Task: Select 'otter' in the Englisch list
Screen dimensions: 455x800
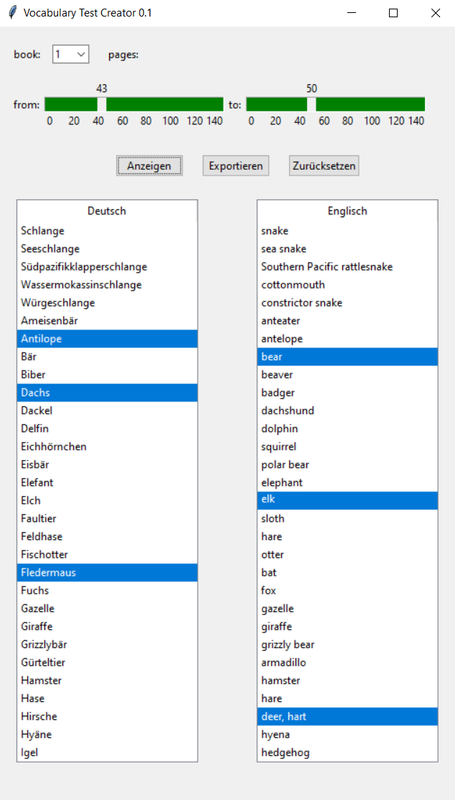Action: [x=347, y=555]
